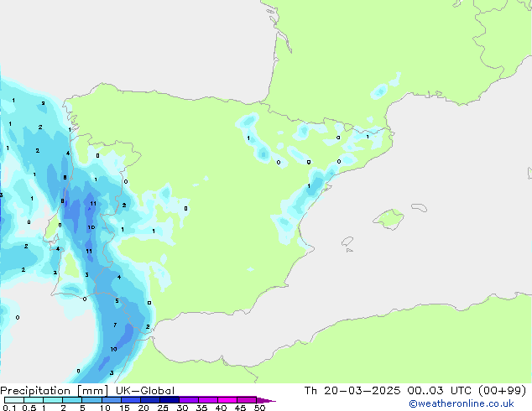Click the 30–35 mm purple legend box
This screenshot has height=411, width=532.
[x=189, y=400]
